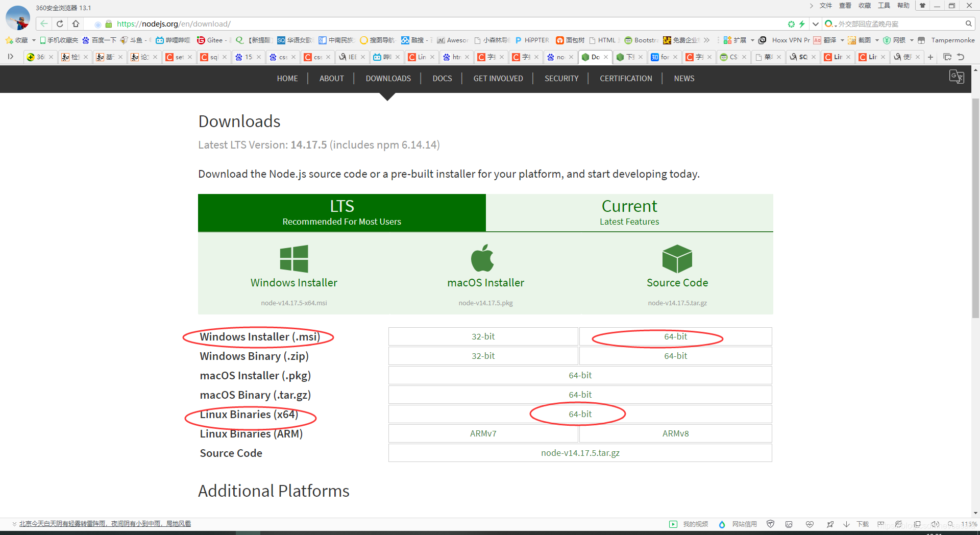Open the Hoxx VPN extension icon
Viewport: 980px width, 535px height.
click(x=762, y=40)
